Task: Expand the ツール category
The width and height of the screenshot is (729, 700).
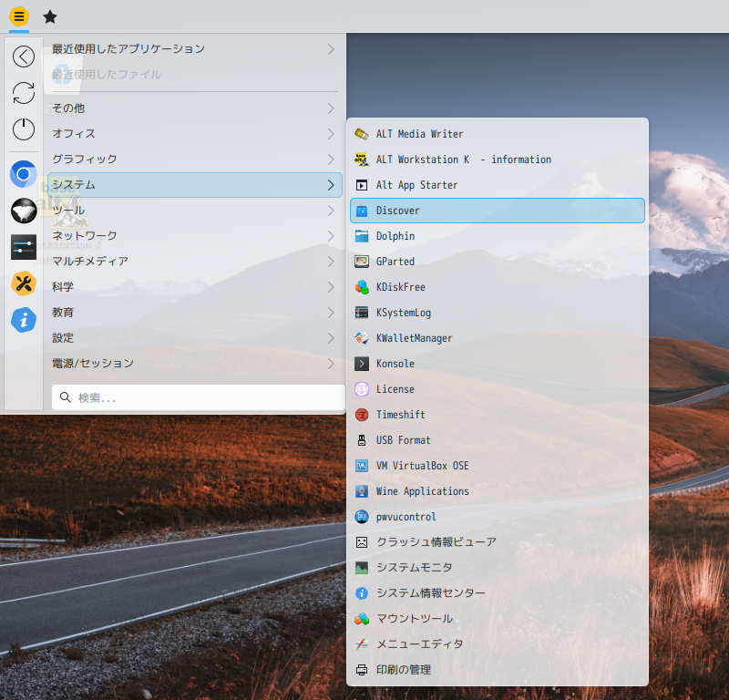Action: 195,211
